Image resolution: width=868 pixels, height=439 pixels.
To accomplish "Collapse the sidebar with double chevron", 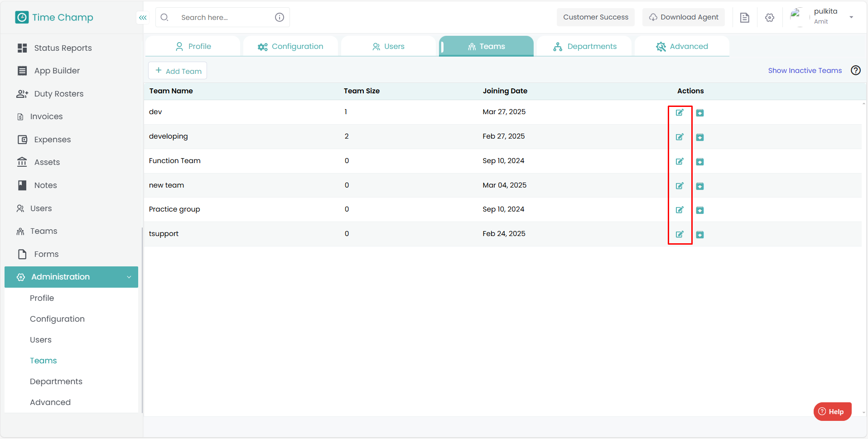I will 143,18.
